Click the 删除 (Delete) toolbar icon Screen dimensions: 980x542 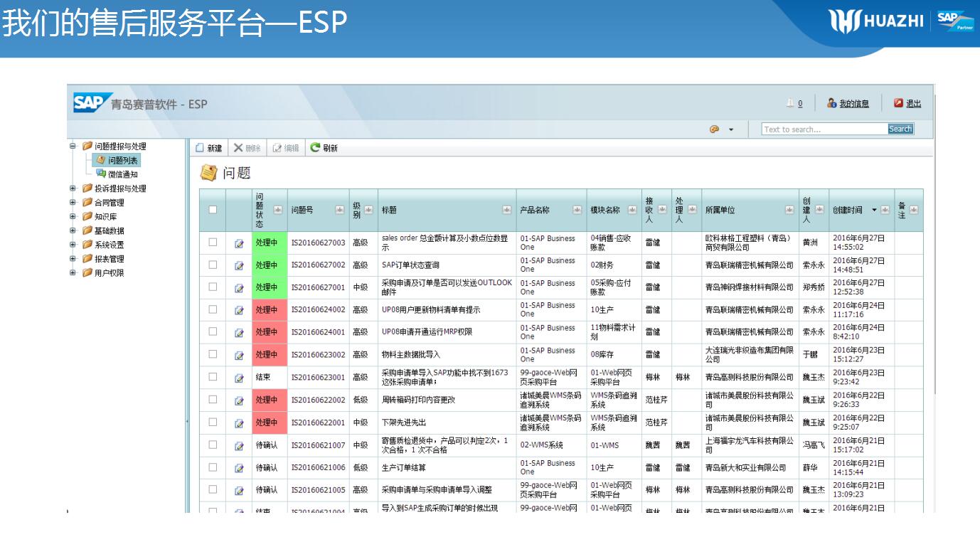239,148
